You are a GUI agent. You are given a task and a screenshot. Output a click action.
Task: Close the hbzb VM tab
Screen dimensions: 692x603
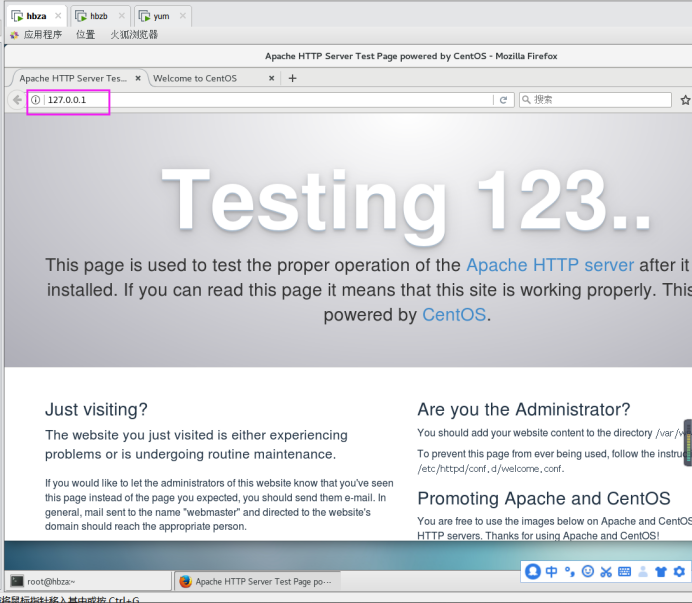[121, 16]
